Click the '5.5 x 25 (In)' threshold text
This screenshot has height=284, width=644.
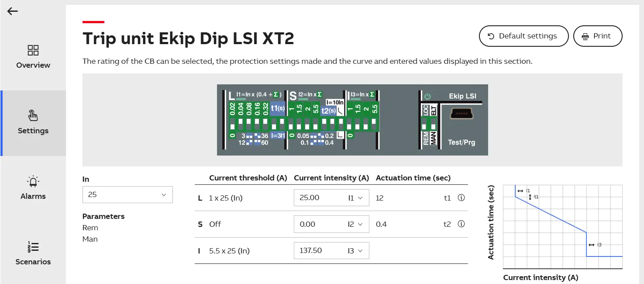(x=230, y=251)
